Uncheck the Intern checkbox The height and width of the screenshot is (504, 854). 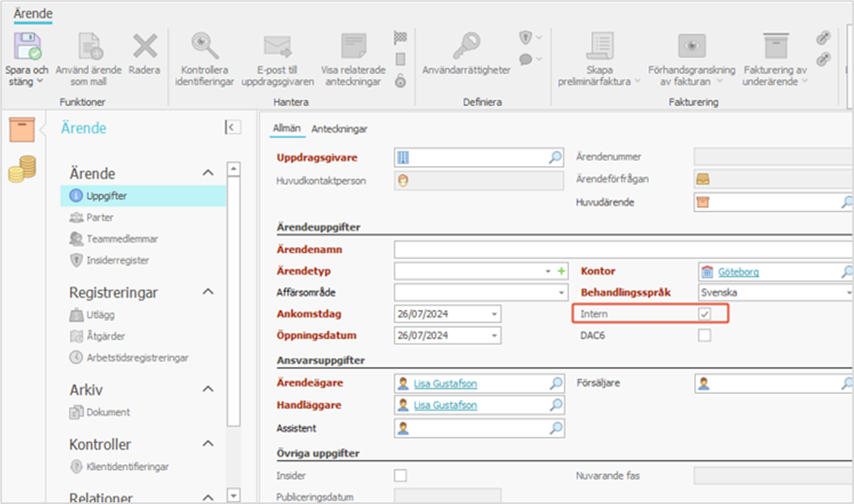point(704,314)
